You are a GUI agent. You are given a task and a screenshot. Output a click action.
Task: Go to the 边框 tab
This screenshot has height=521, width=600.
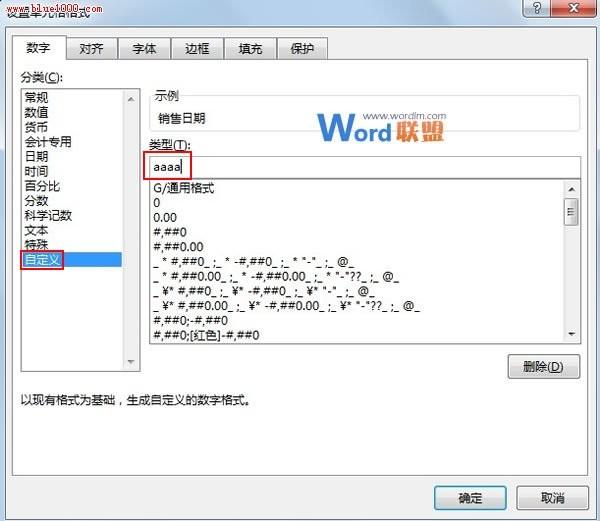coord(197,48)
